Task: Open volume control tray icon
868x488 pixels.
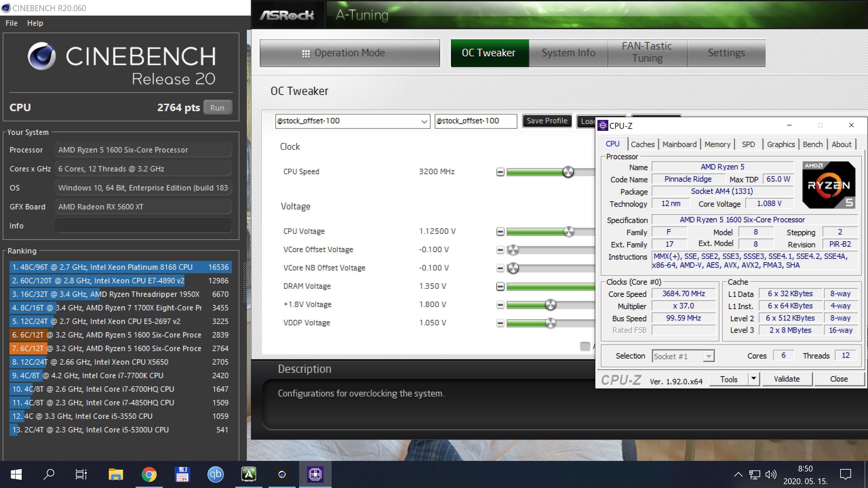Action: (771, 475)
